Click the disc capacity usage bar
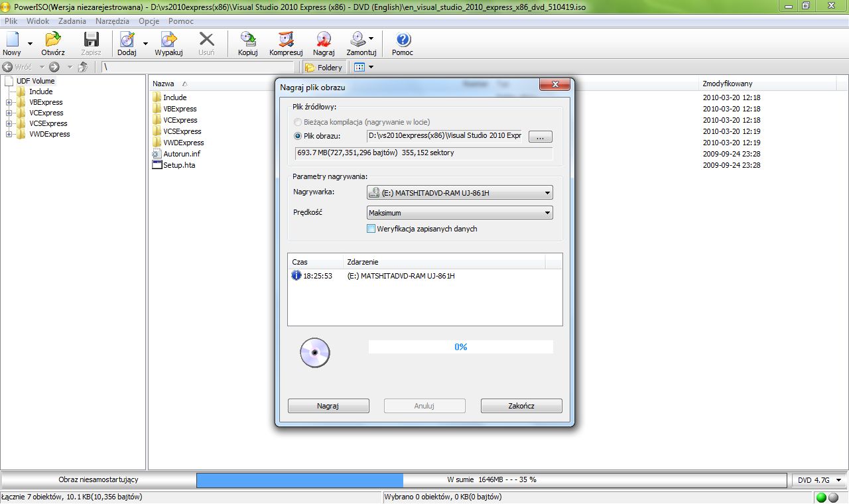849x504 pixels. tap(492, 479)
